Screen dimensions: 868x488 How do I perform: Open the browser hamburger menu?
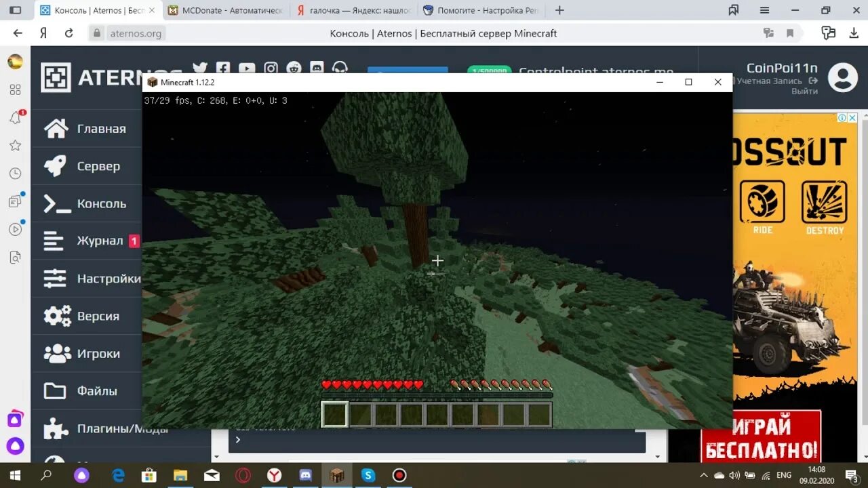[x=764, y=10]
